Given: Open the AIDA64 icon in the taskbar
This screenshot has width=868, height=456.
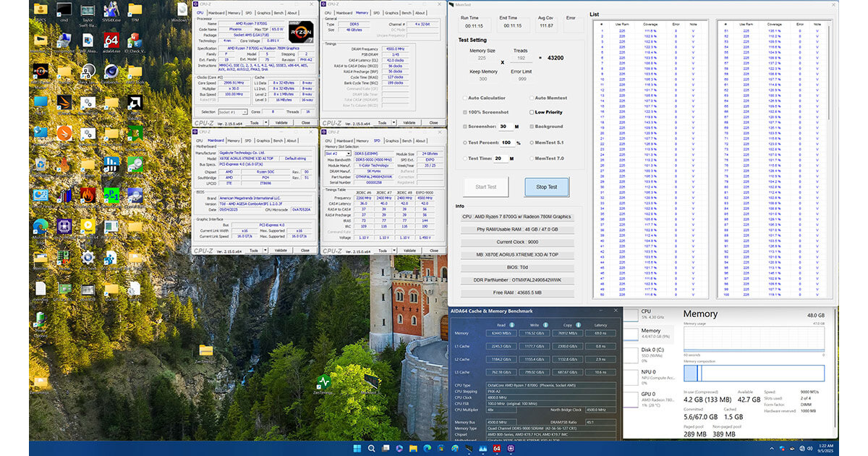Looking at the screenshot, I should [x=497, y=449].
